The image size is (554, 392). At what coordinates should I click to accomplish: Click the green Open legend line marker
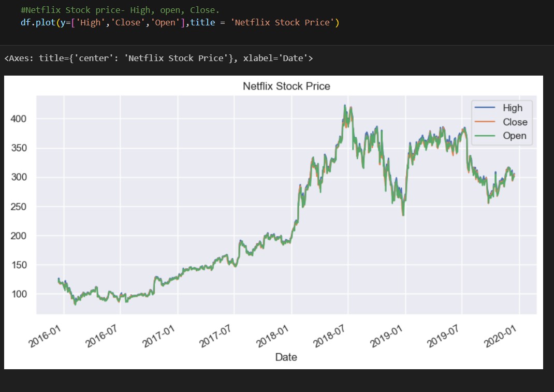pyautogui.click(x=485, y=136)
